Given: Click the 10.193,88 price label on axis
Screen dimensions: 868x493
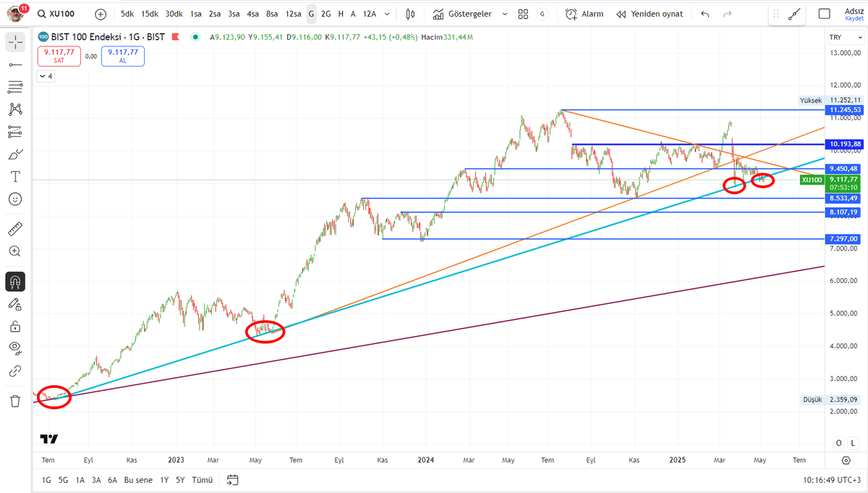Looking at the screenshot, I should [x=846, y=143].
